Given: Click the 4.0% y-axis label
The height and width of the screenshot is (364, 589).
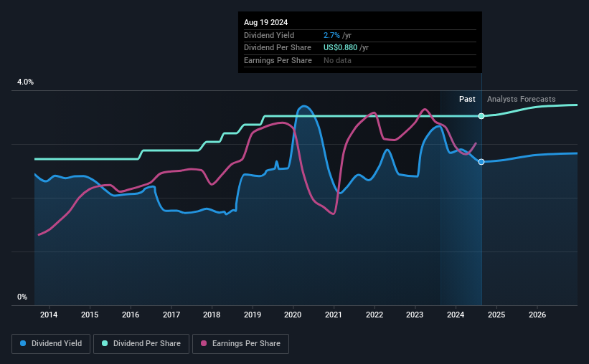Looking at the screenshot, I should pos(25,82).
